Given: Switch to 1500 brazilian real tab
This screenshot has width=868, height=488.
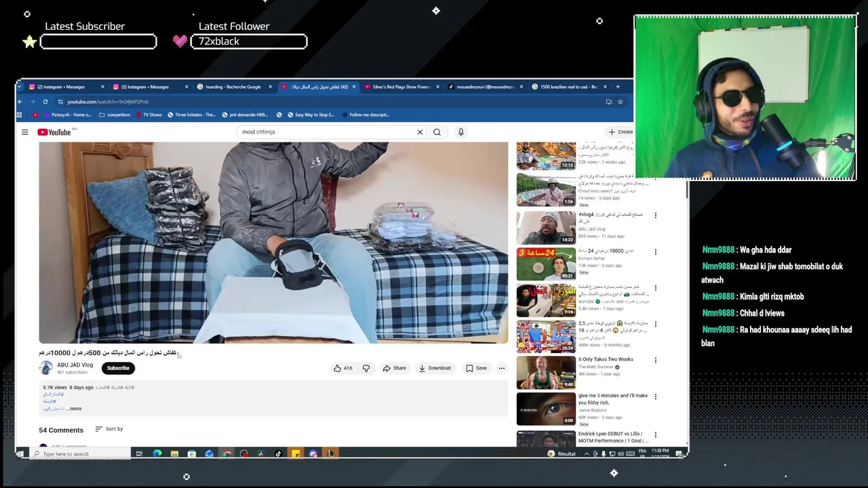Looking at the screenshot, I should [x=568, y=87].
